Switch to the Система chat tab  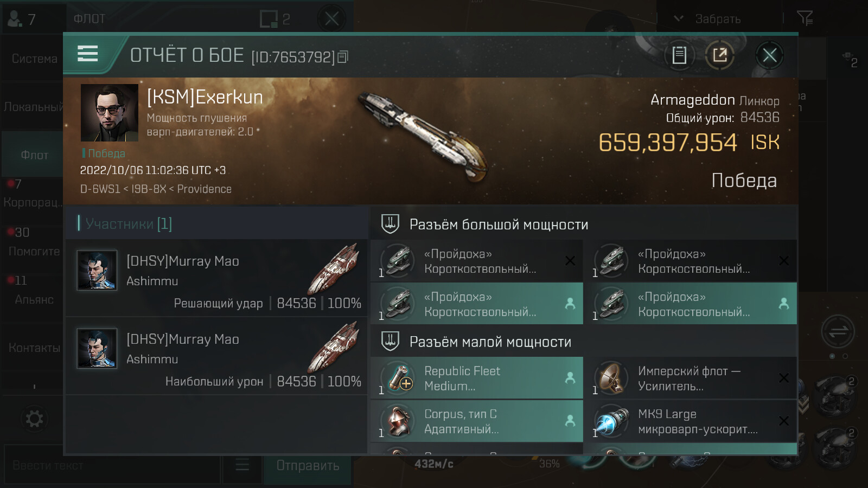34,59
